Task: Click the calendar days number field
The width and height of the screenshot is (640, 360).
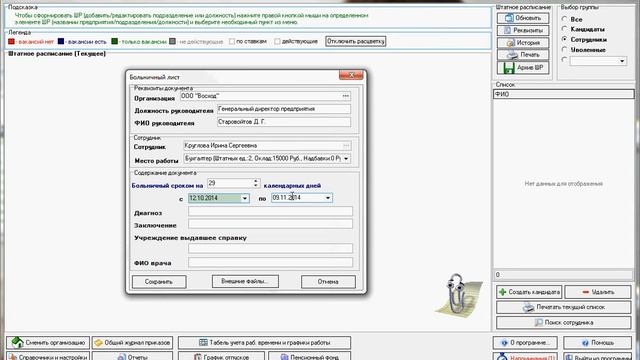Action: pyautogui.click(x=230, y=184)
